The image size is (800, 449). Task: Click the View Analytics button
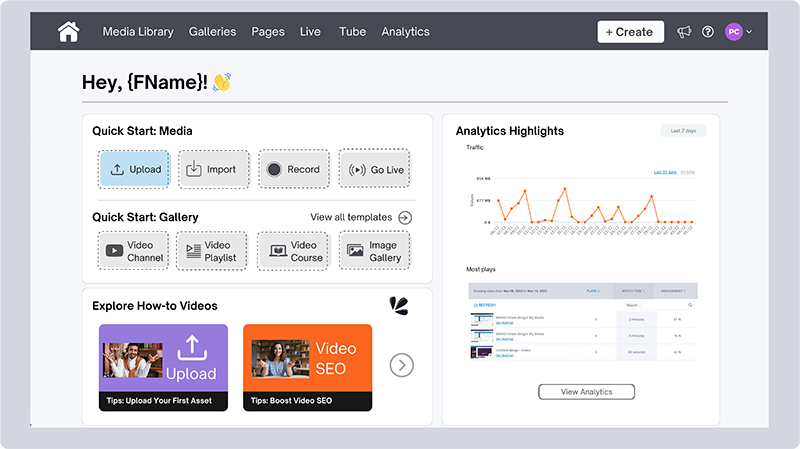(587, 392)
